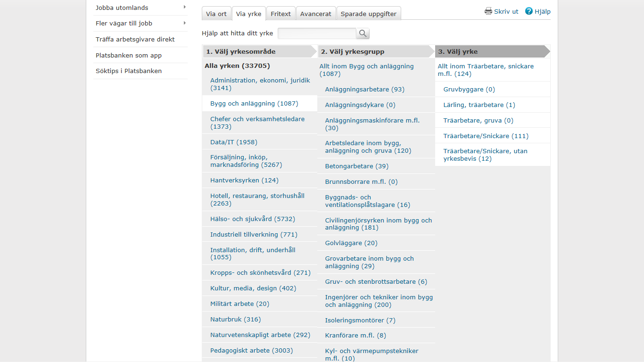Select the Via yrke tab
This screenshot has height=362, width=644.
pyautogui.click(x=248, y=14)
